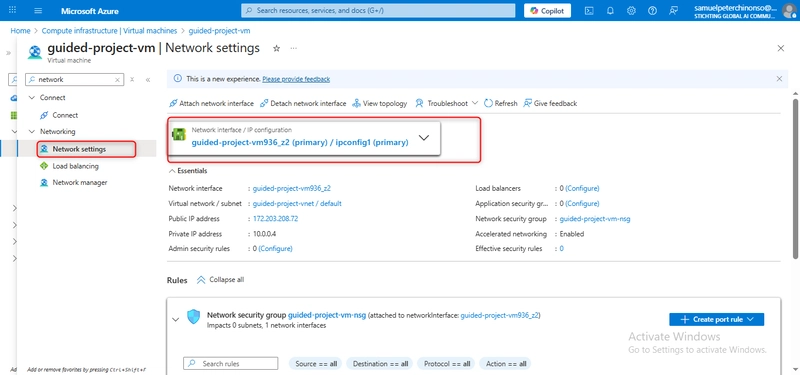
Task: Clear the sidebar network search text
Action: coord(117,80)
